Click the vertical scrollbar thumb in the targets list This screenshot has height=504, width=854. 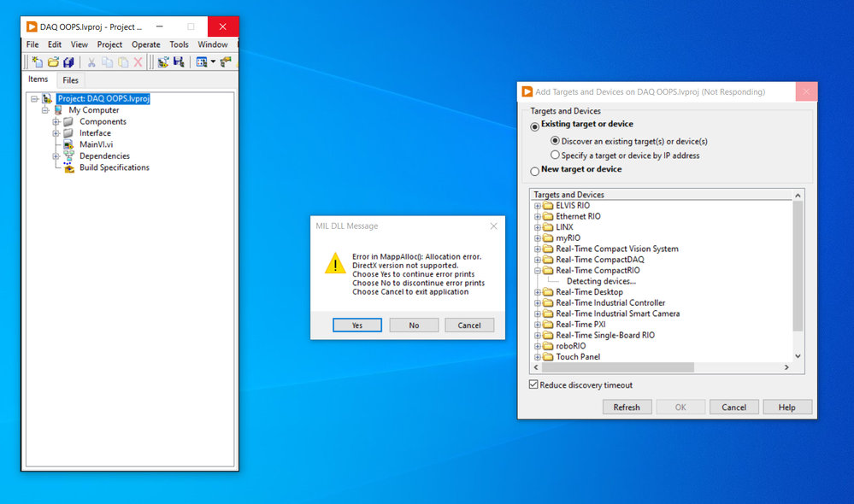[x=798, y=266]
